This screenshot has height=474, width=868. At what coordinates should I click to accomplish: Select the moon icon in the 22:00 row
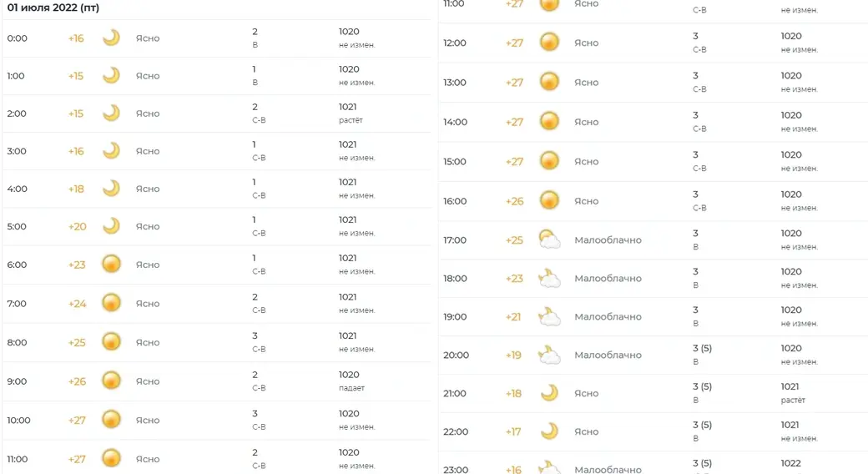click(x=549, y=431)
